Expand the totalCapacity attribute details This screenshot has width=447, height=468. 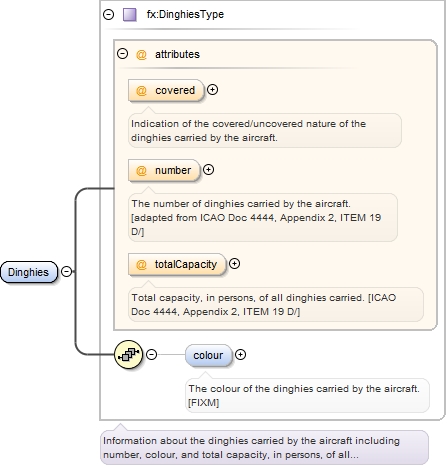(x=234, y=264)
